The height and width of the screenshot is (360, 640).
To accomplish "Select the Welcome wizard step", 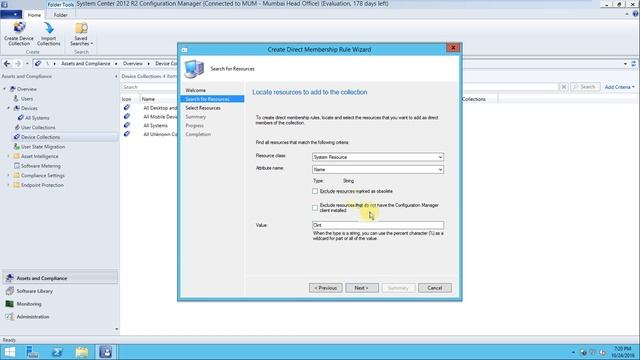I will coord(196,90).
